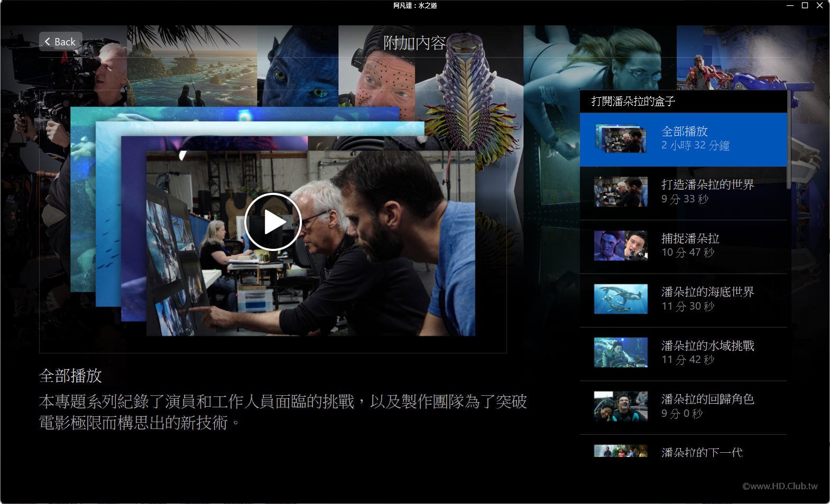The image size is (830, 504).
Task: Open 潘朵拉的水域挑戰 featurette
Action: [683, 354]
